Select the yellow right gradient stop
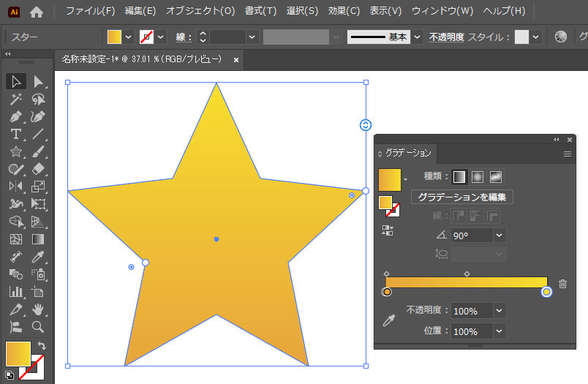 [x=546, y=293]
